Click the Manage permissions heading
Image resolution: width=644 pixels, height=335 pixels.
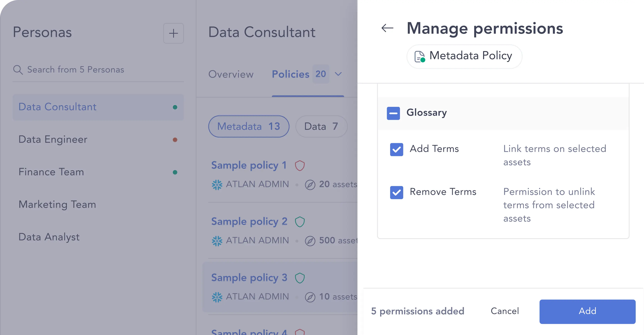(x=485, y=28)
